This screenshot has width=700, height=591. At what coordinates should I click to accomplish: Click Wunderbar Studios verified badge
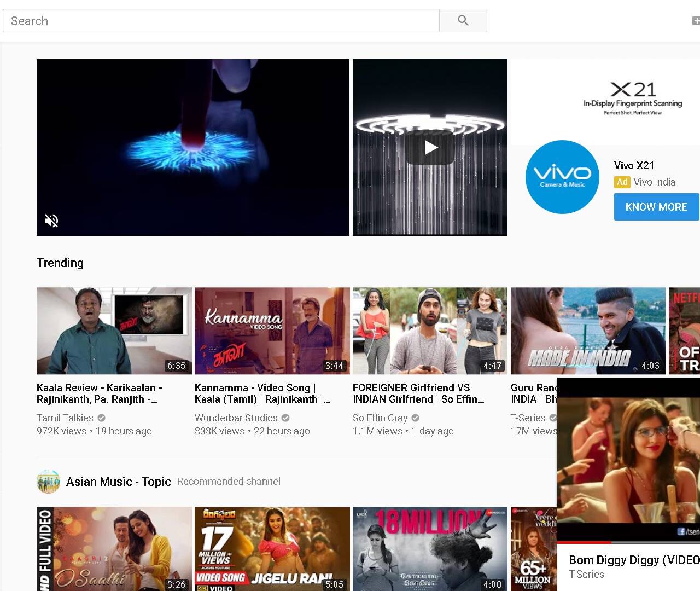click(x=285, y=418)
